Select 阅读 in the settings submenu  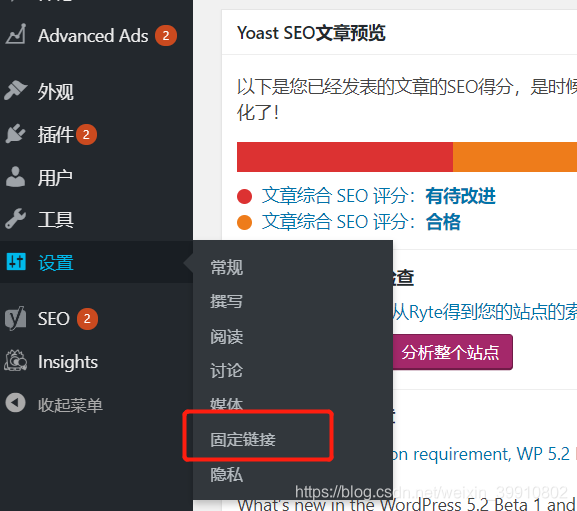click(x=226, y=336)
